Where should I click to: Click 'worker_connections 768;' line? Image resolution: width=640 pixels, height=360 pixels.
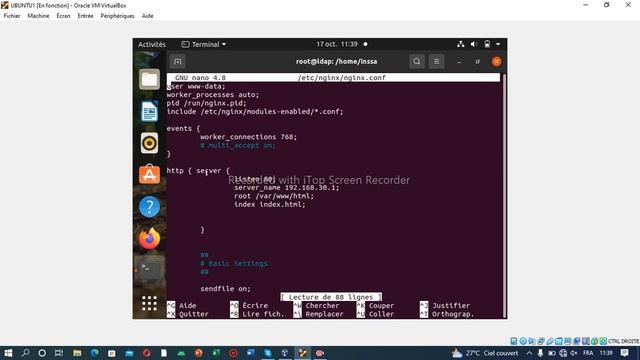249,137
